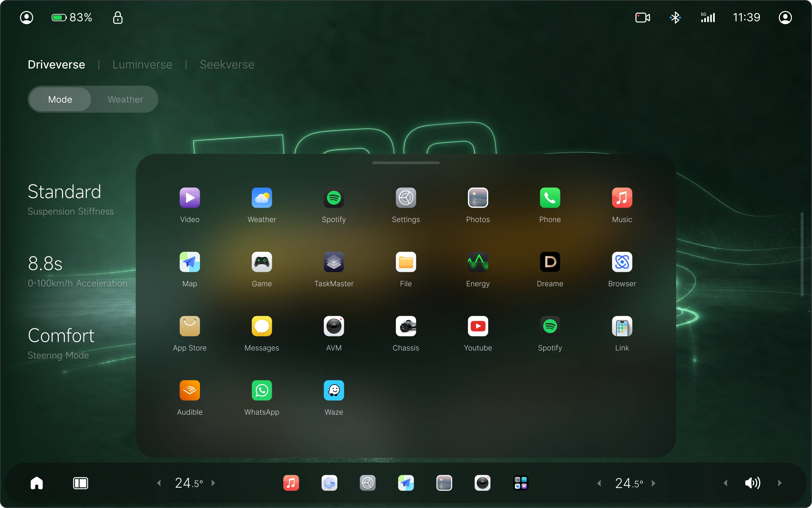Launch the Audible app
The height and width of the screenshot is (508, 812).
coord(190,390)
